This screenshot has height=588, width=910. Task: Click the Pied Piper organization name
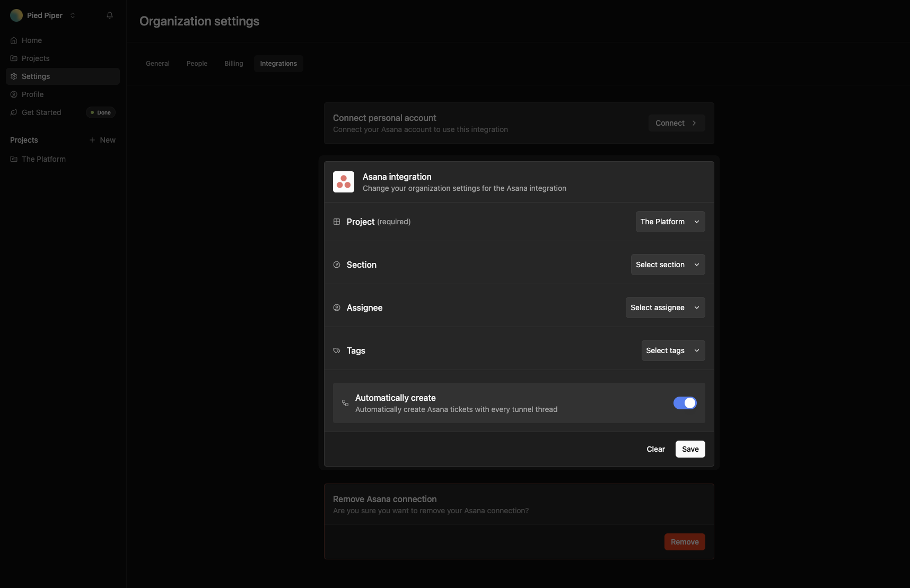pos(45,15)
